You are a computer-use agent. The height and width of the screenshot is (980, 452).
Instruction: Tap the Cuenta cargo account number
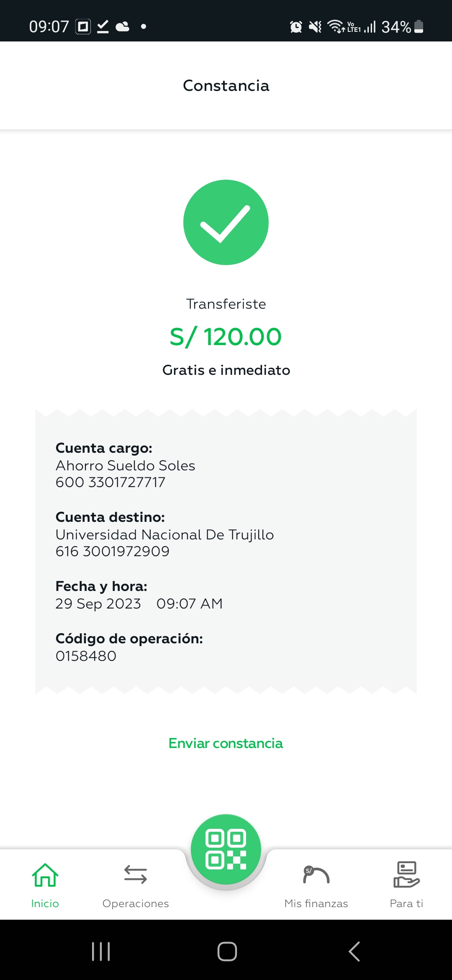tap(110, 482)
